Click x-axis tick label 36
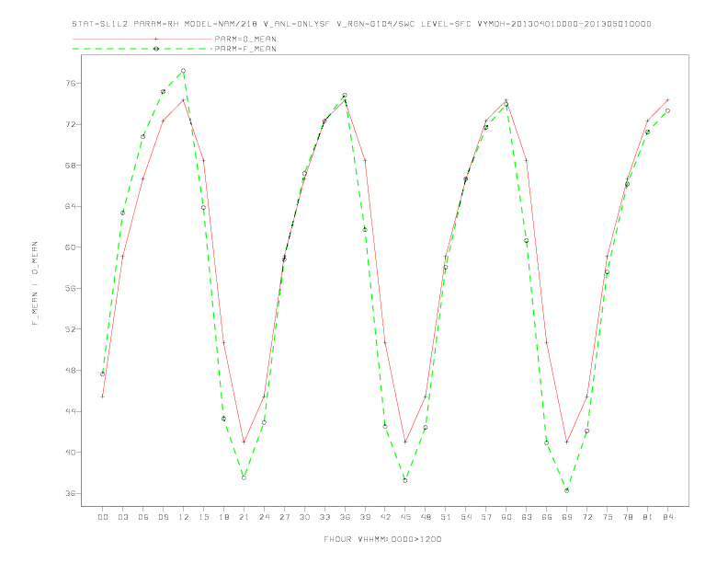The width and height of the screenshot is (728, 563). [x=345, y=517]
